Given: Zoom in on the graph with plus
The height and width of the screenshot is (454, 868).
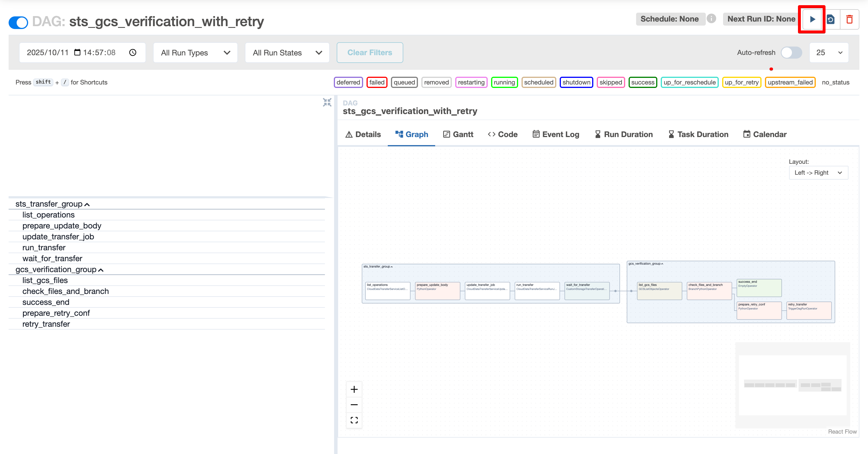Looking at the screenshot, I should [354, 389].
